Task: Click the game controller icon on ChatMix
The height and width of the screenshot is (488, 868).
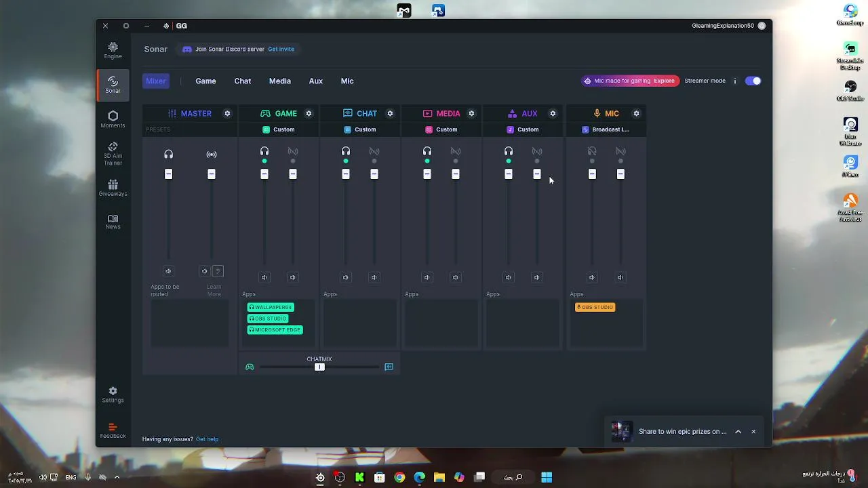Action: [250, 367]
